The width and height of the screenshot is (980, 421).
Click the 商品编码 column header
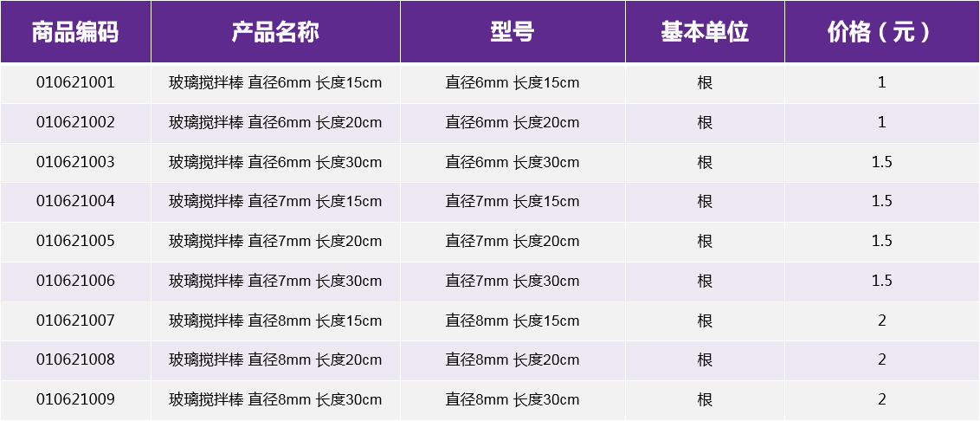coord(75,32)
